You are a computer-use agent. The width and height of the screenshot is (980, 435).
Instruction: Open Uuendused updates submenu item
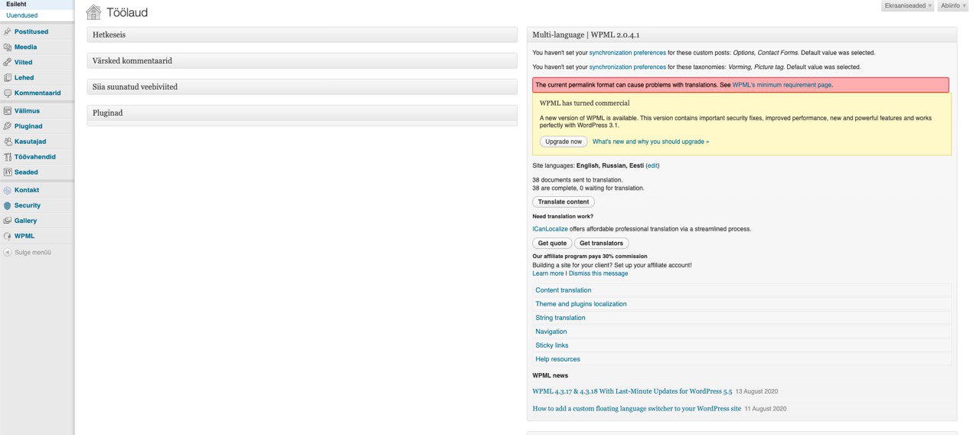[21, 15]
